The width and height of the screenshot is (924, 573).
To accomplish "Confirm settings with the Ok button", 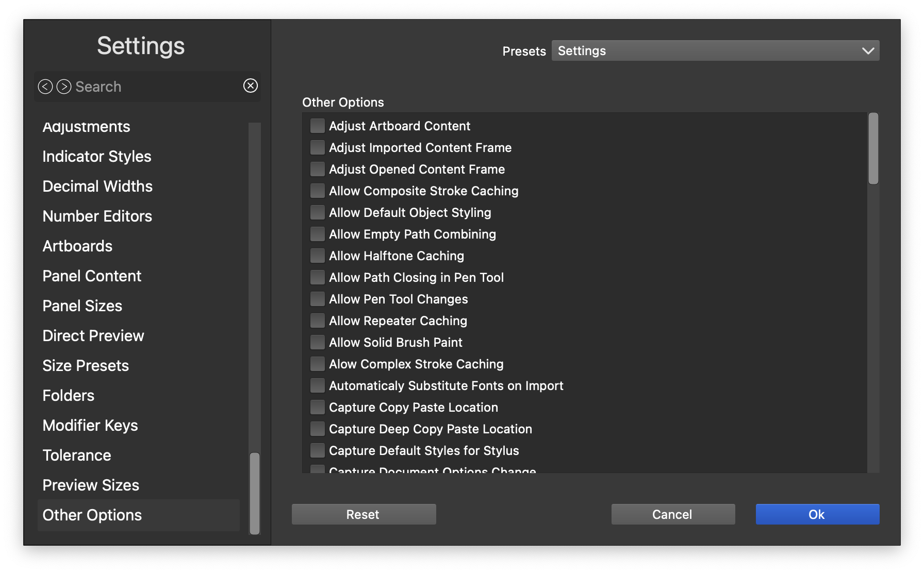I will click(817, 514).
